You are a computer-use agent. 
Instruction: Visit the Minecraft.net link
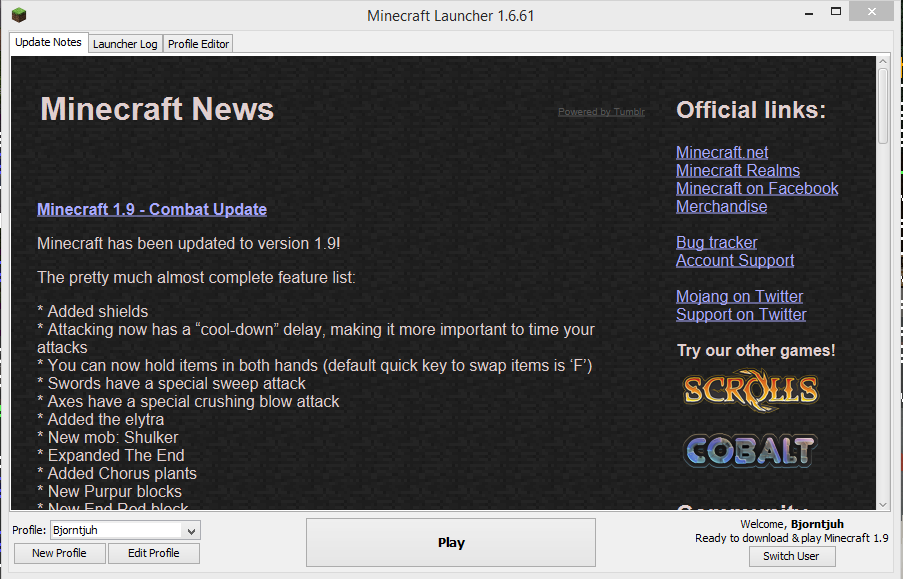click(x=722, y=153)
